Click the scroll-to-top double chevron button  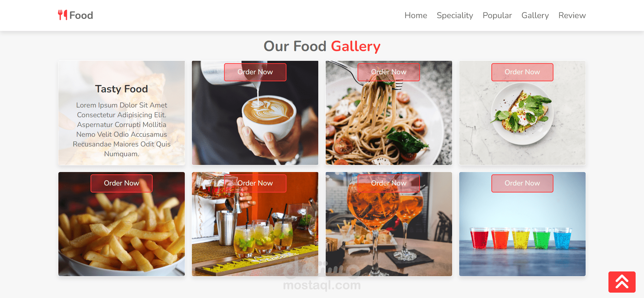[x=622, y=282]
